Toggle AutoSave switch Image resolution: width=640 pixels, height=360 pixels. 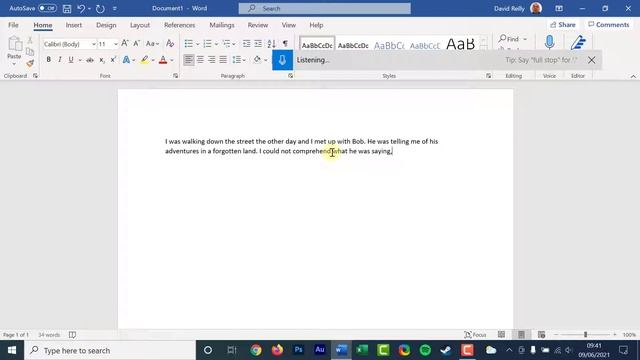click(47, 8)
